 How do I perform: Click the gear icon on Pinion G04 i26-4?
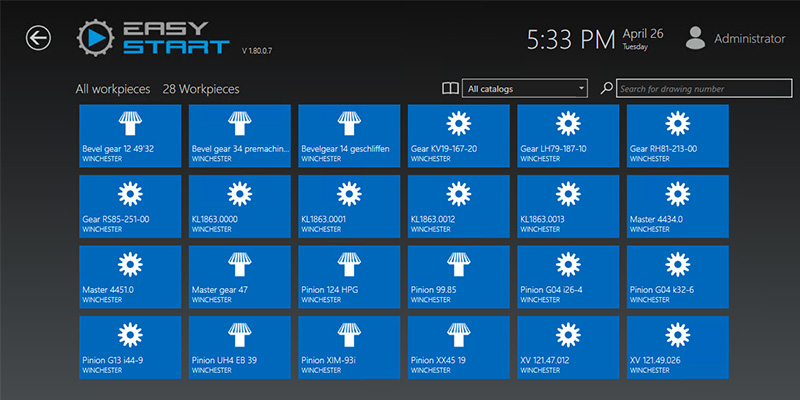(568, 264)
